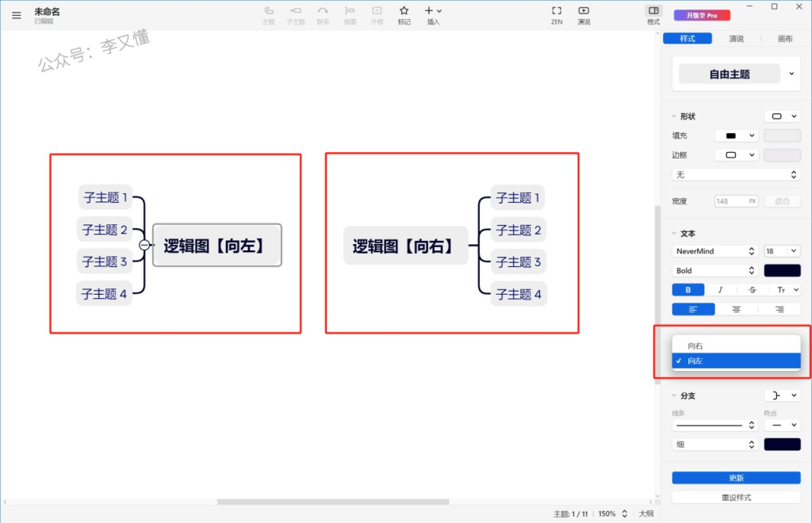Switch to the 画布 tab
812x523 pixels.
(x=785, y=39)
